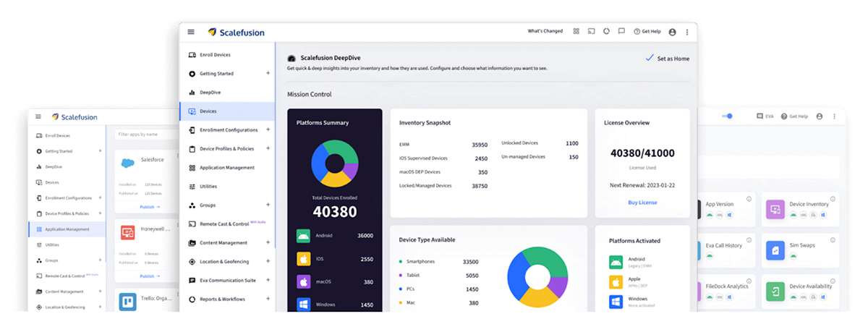Expand Groups in center sidebar
The width and height of the screenshot is (868, 319).
click(x=268, y=205)
